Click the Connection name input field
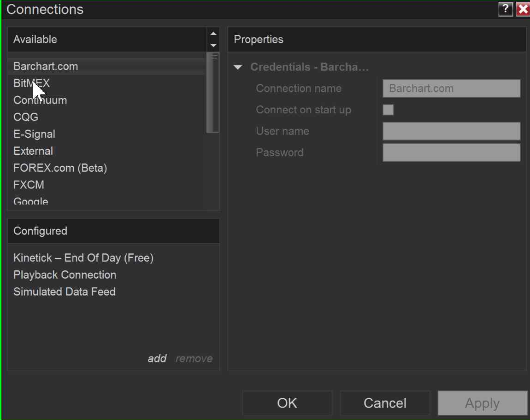 coord(451,88)
